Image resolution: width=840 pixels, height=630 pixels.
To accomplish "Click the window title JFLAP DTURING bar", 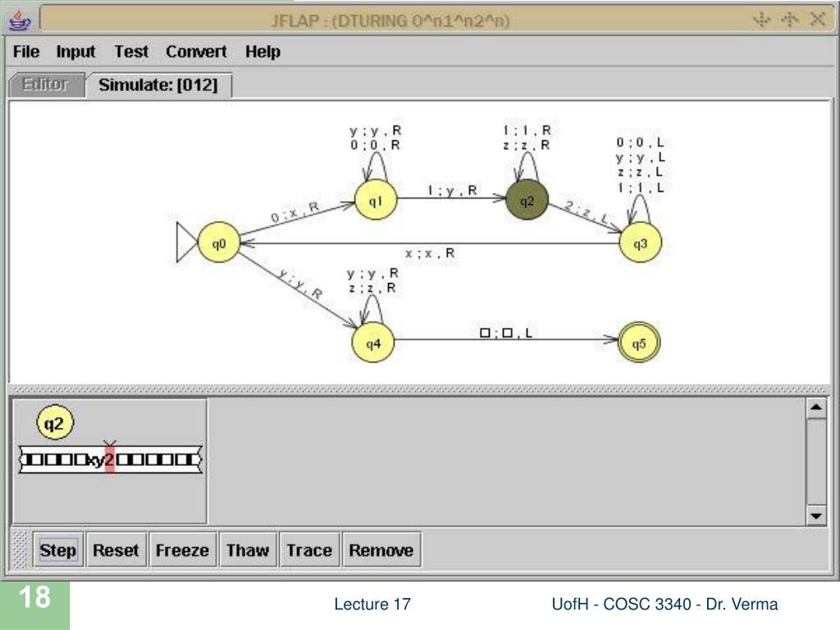I will click(x=390, y=21).
